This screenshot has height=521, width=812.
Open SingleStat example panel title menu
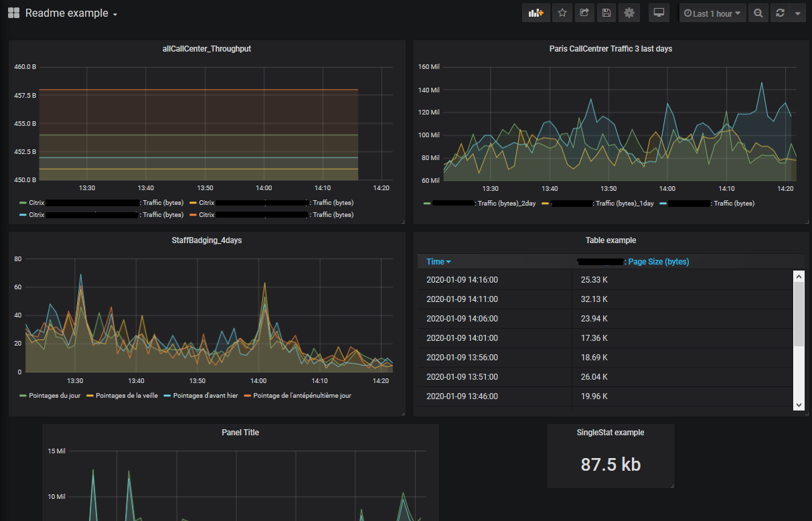coord(611,433)
